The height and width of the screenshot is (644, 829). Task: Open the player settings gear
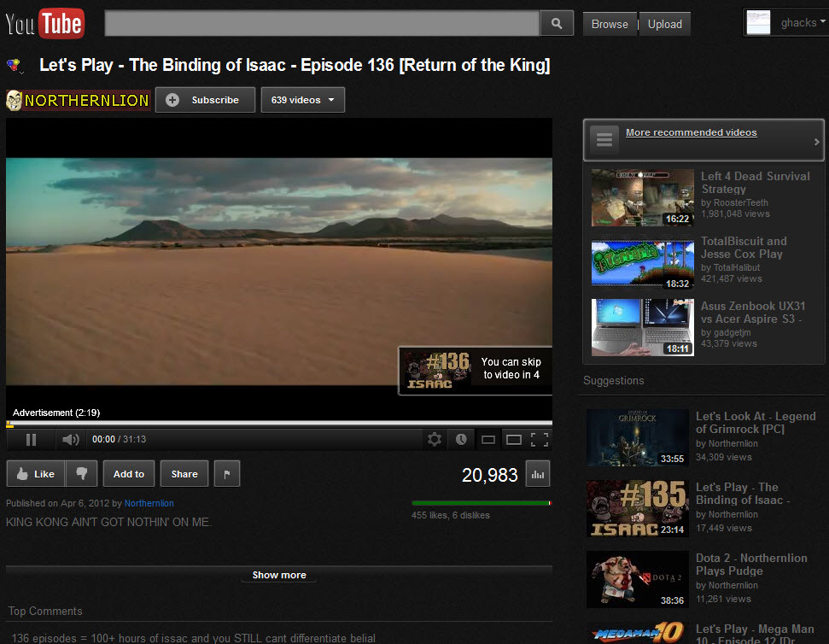(435, 439)
